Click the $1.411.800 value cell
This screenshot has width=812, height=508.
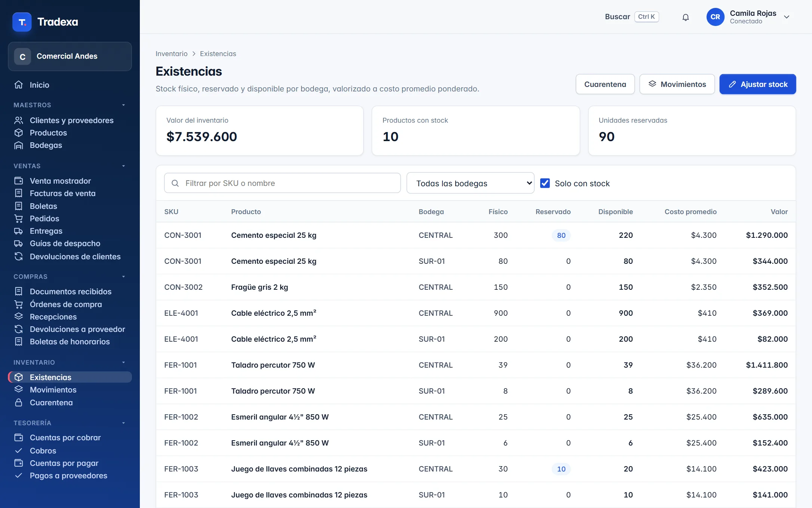click(767, 365)
